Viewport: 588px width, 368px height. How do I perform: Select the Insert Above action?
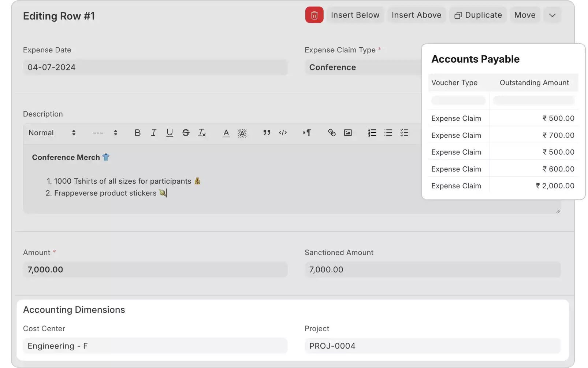[416, 15]
